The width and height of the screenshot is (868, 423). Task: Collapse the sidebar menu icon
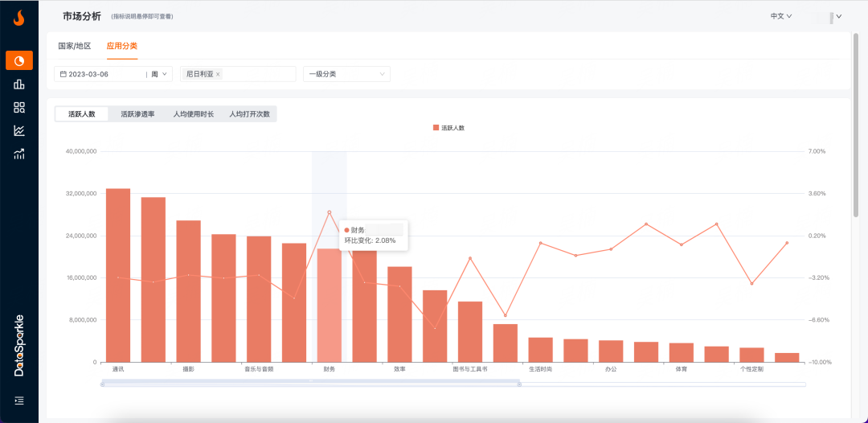[x=19, y=400]
